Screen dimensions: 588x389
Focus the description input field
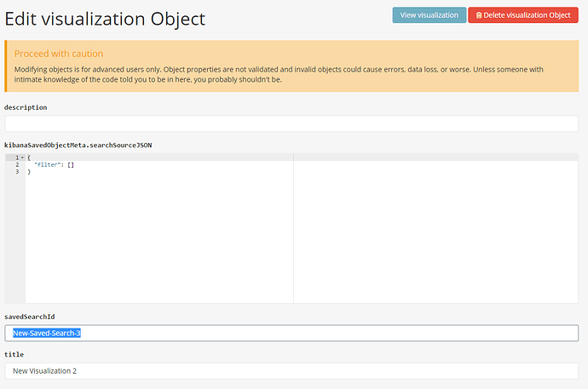[291, 123]
